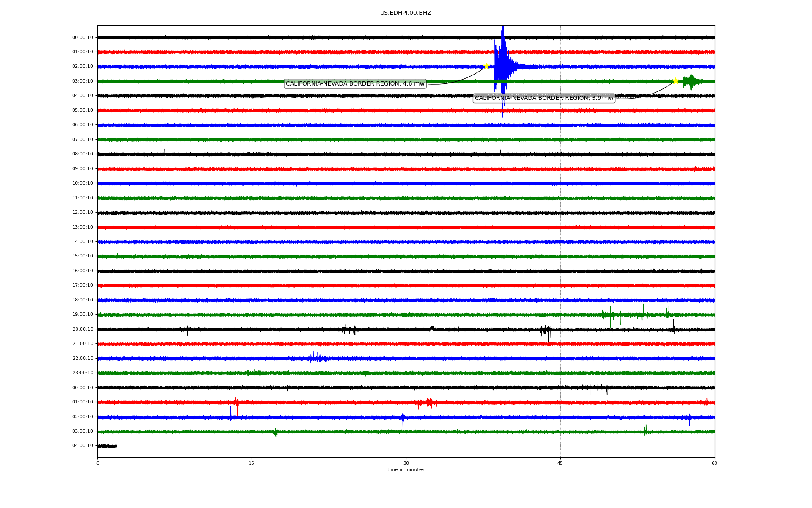
Task: Click the 20:00:10 row label
Action: pos(82,329)
